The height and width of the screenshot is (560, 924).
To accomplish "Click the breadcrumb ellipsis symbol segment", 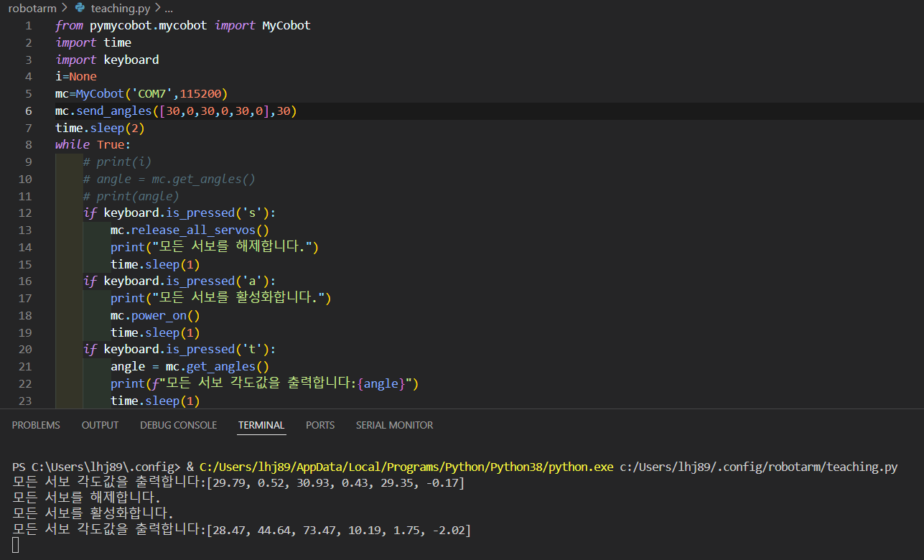I will (169, 9).
